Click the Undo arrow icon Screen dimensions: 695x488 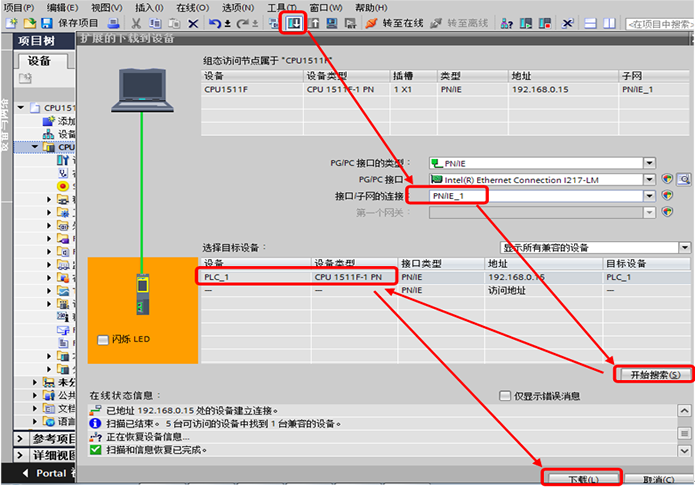215,23
